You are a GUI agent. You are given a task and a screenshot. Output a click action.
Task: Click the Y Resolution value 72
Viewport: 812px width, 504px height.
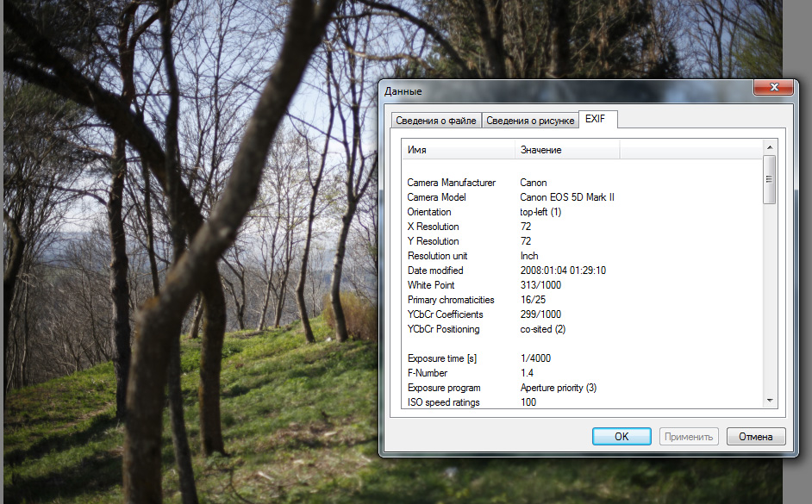point(526,241)
